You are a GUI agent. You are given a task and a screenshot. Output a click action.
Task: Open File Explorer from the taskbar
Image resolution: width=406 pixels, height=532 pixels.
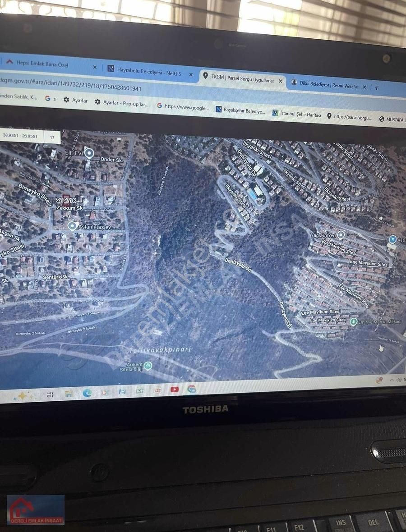point(69,394)
